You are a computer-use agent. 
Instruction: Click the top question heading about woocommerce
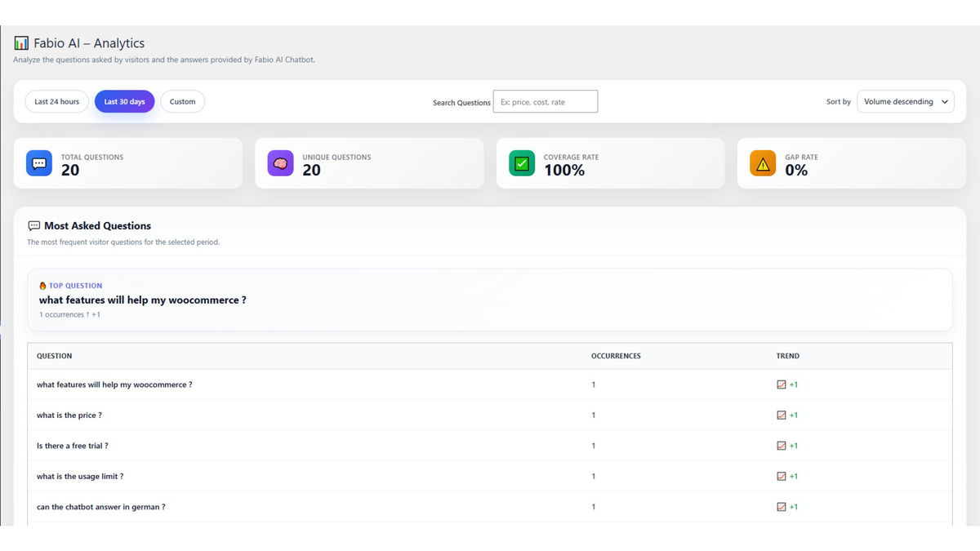[x=143, y=300]
